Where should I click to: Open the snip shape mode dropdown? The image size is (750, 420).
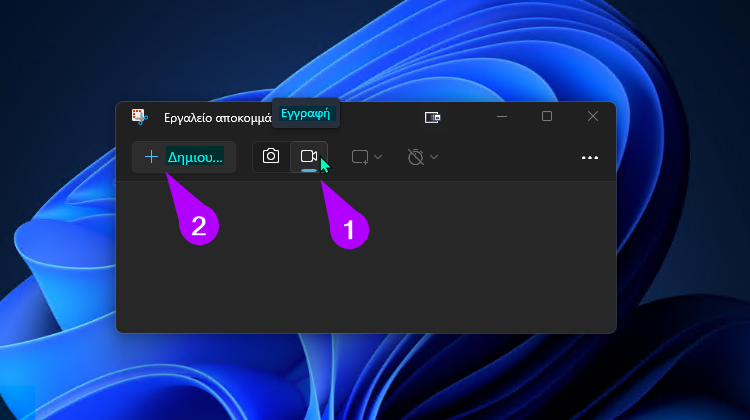(367, 157)
